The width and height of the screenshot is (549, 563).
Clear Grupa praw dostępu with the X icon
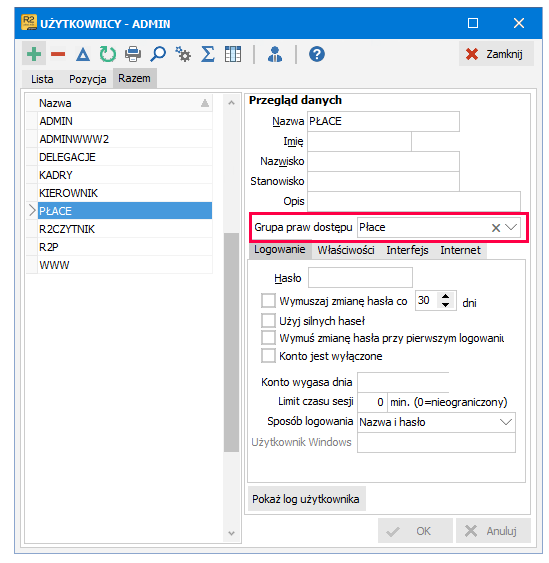(x=496, y=228)
